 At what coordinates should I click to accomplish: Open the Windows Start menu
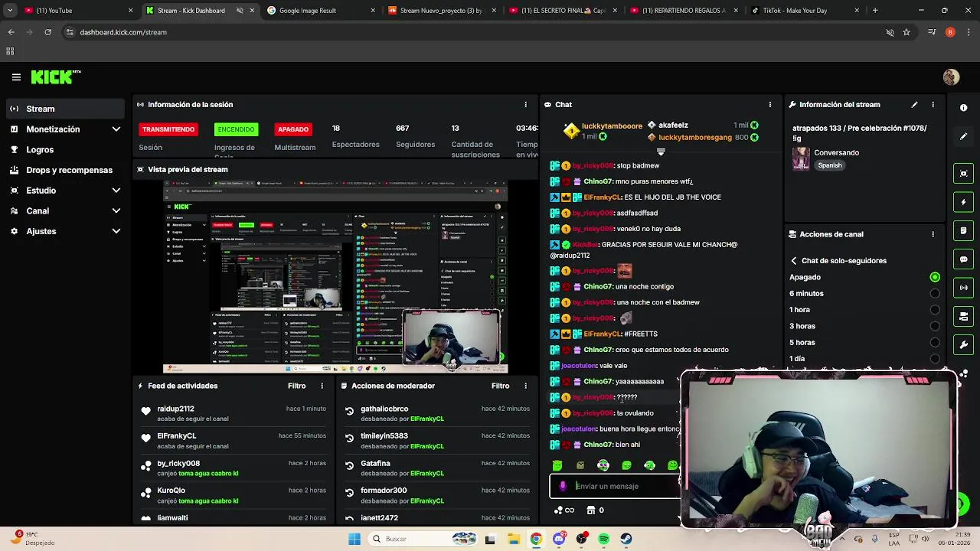354,539
